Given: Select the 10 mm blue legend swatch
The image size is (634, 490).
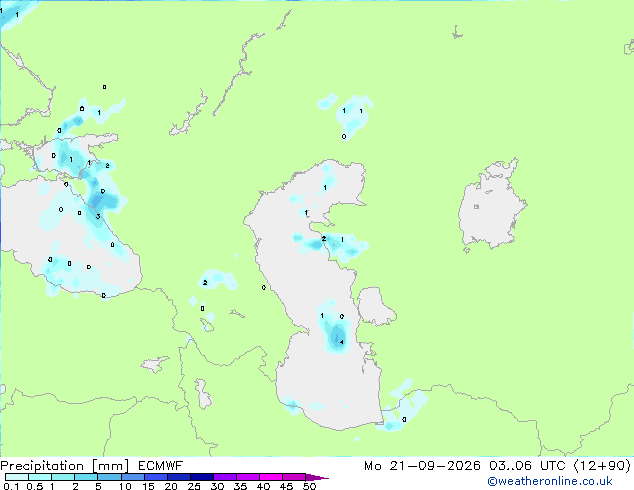Looking at the screenshot, I should click(133, 477).
